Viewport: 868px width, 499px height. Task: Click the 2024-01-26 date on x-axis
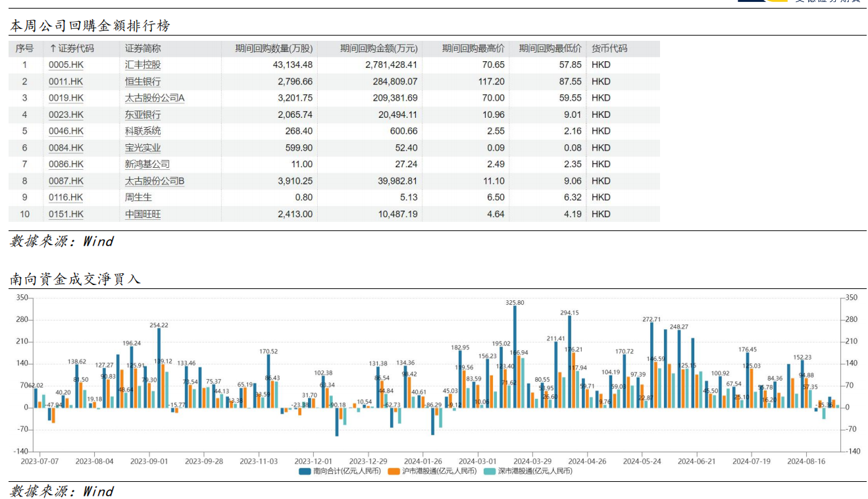point(422,461)
